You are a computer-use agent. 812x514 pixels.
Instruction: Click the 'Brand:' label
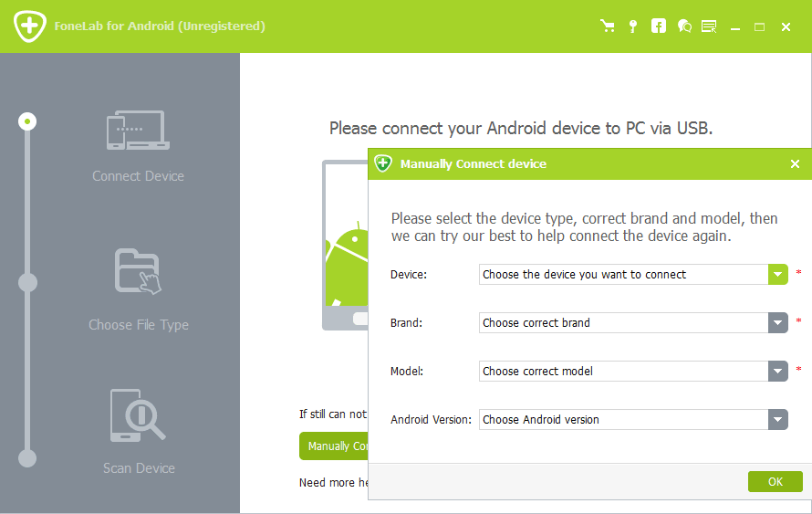(407, 323)
